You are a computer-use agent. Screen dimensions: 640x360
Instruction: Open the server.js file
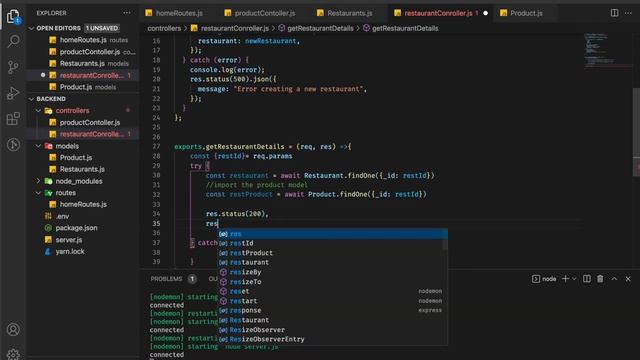(x=83, y=240)
